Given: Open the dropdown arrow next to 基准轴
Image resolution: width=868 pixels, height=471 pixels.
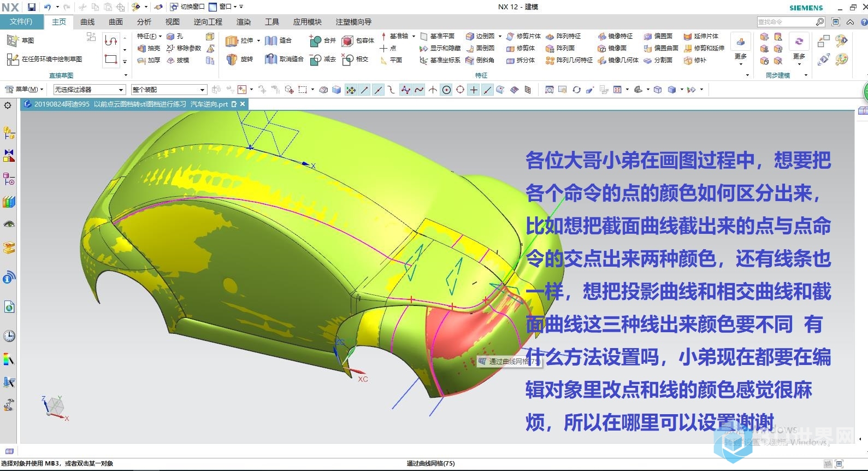Looking at the screenshot, I should 414,36.
